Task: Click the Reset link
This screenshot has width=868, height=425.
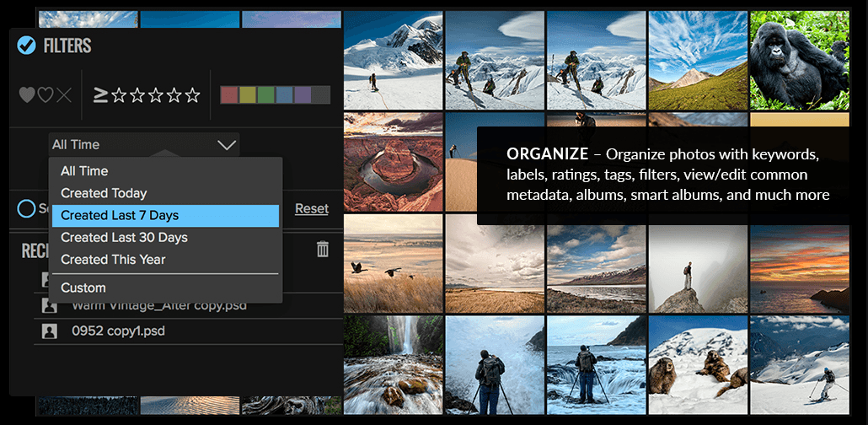Action: (x=312, y=209)
